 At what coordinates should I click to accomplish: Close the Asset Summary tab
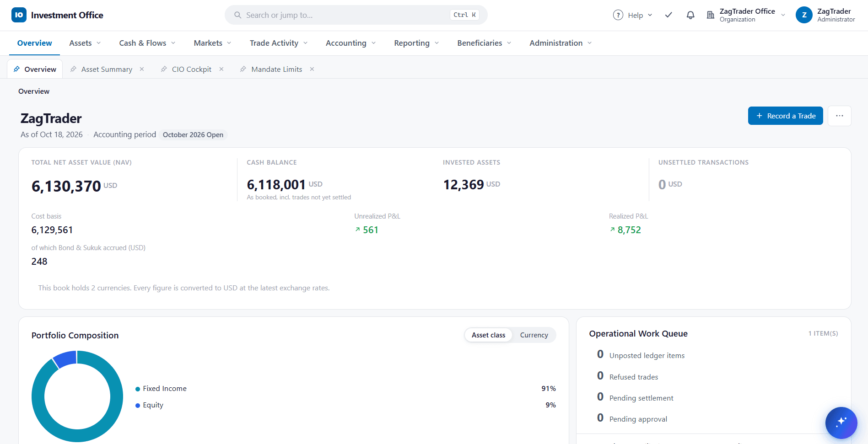pyautogui.click(x=142, y=69)
